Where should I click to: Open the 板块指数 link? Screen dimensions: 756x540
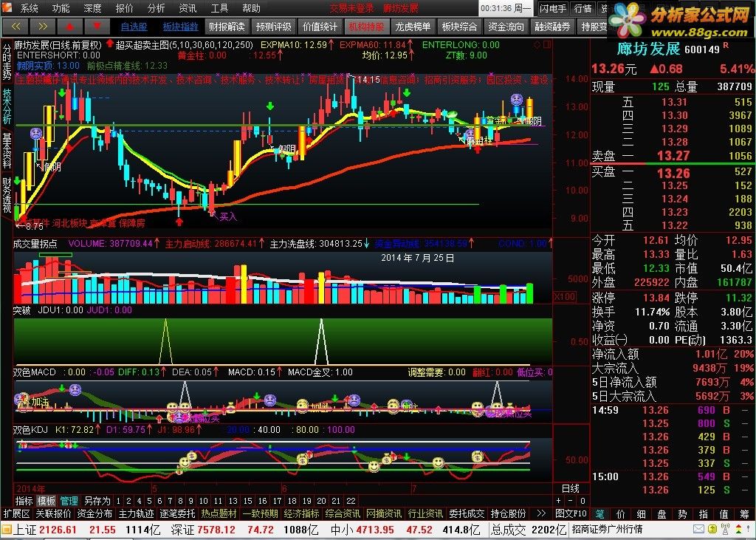[180, 27]
